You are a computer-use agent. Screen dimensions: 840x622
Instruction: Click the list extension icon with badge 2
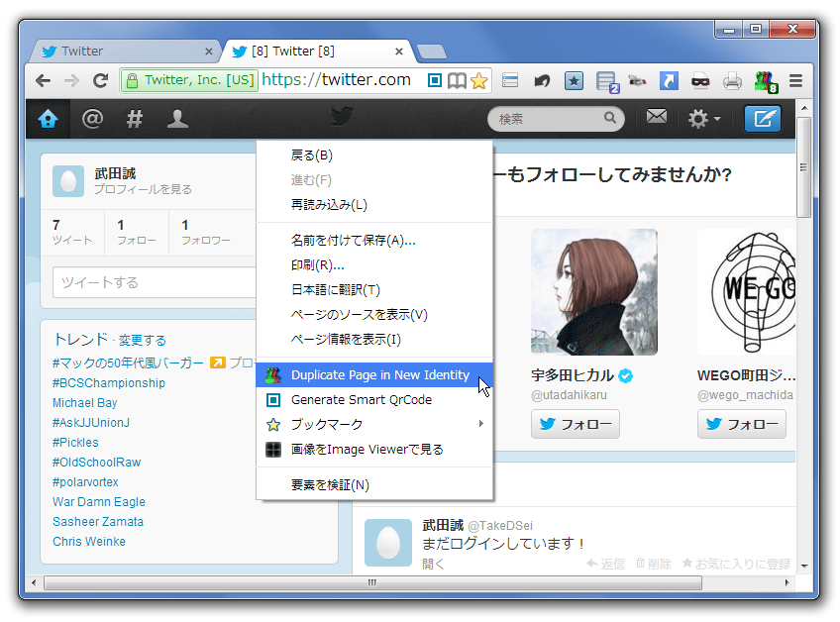pyautogui.click(x=607, y=82)
